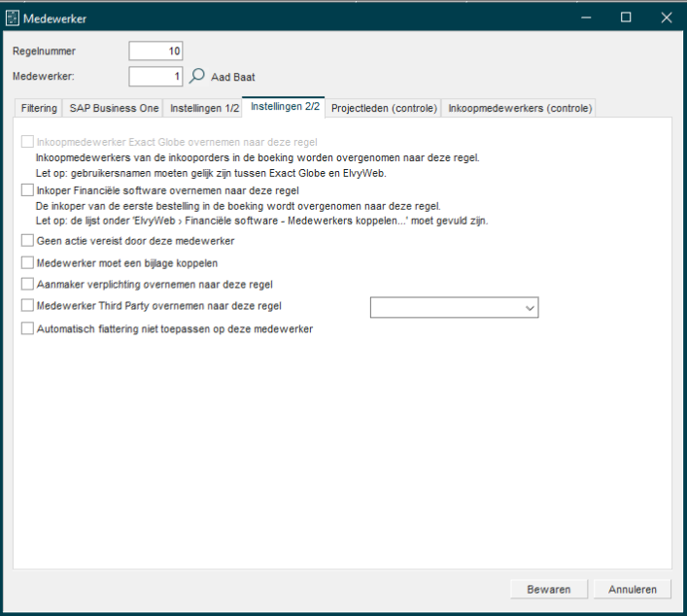Focus the Medewerker number field
This screenshot has height=616, width=687.
(155, 76)
